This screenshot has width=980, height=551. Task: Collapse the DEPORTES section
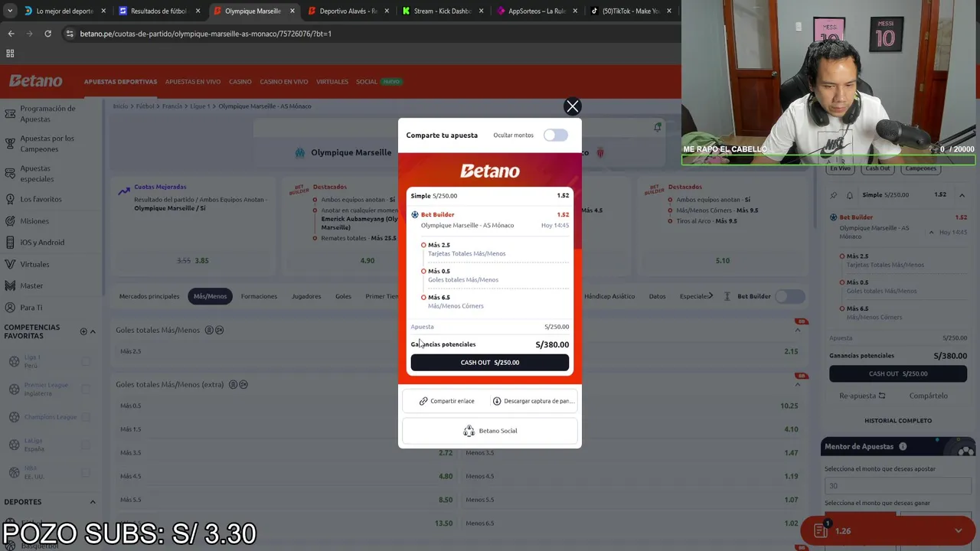click(x=93, y=502)
